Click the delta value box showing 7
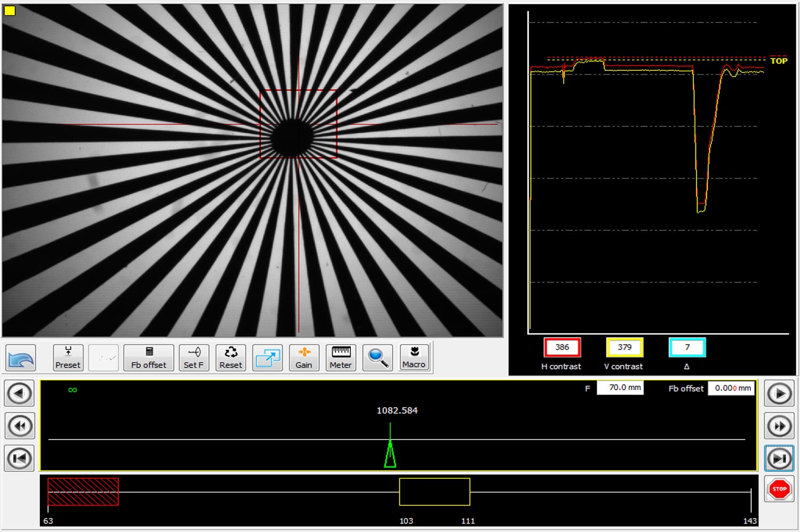This screenshot has width=800, height=532. tap(687, 347)
